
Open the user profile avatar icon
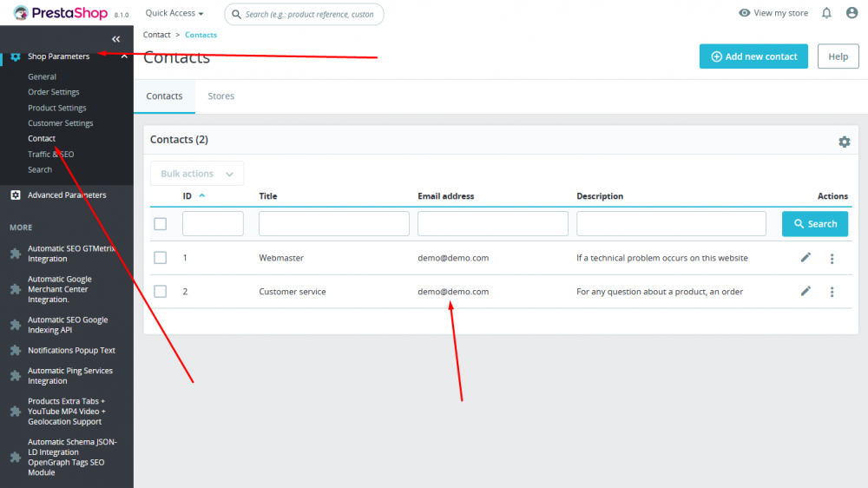tap(852, 13)
